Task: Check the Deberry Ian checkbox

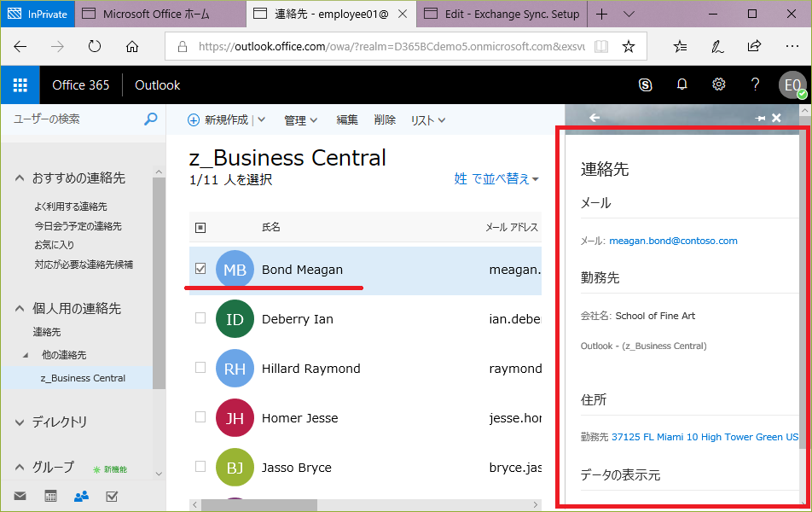Action: point(200,317)
